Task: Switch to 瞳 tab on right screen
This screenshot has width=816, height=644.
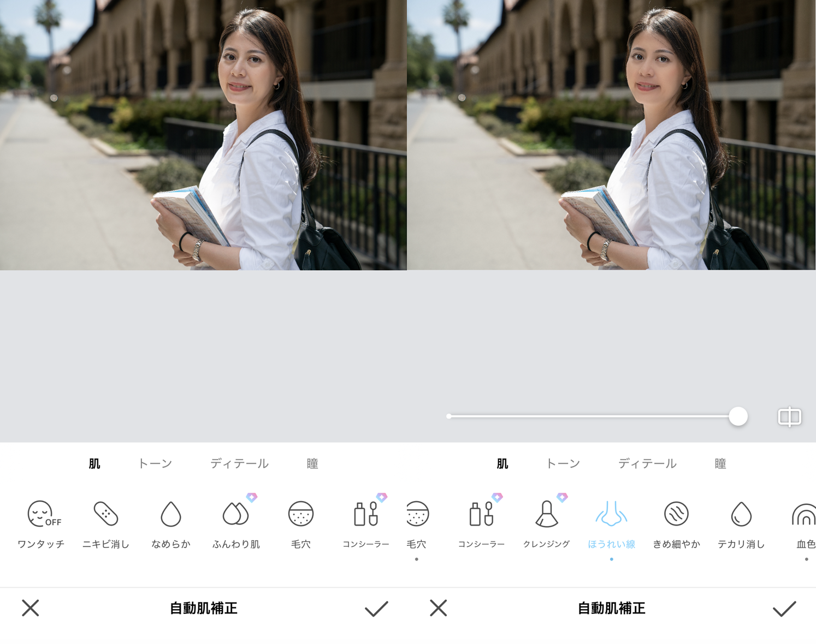Action: [720, 464]
